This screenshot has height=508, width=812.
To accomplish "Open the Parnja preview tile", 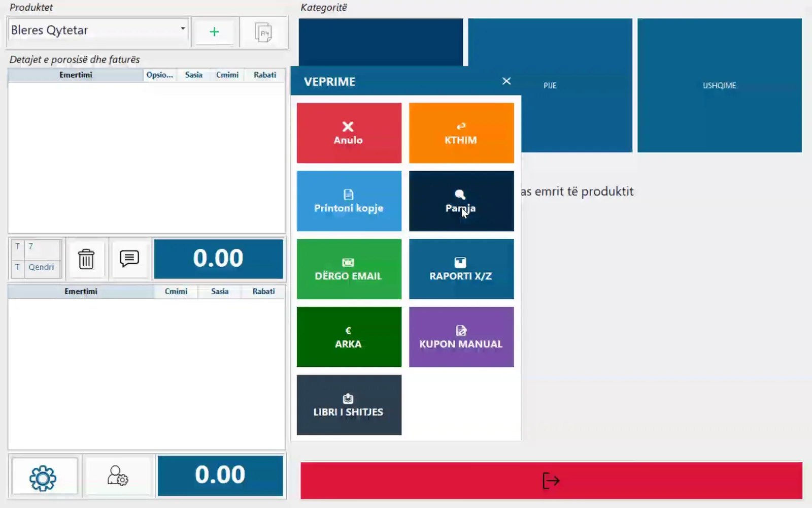I will 461,201.
